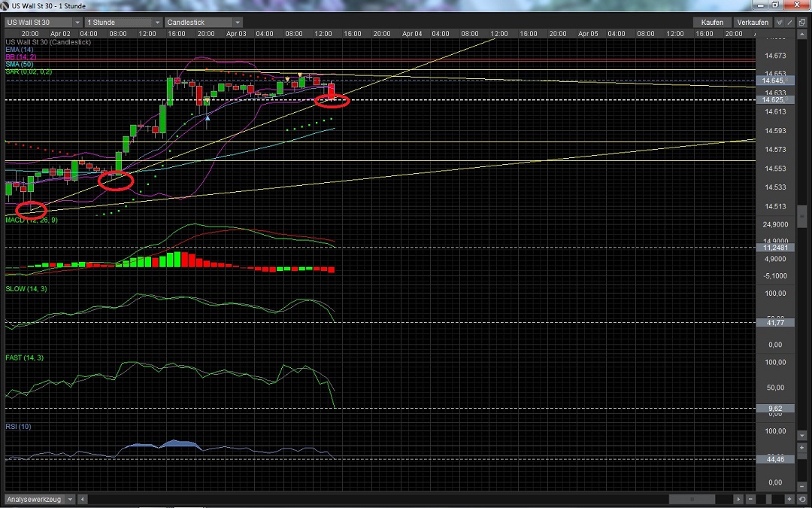The width and height of the screenshot is (812, 508).
Task: Click the horizontal scrollbar thumb
Action: 692,499
